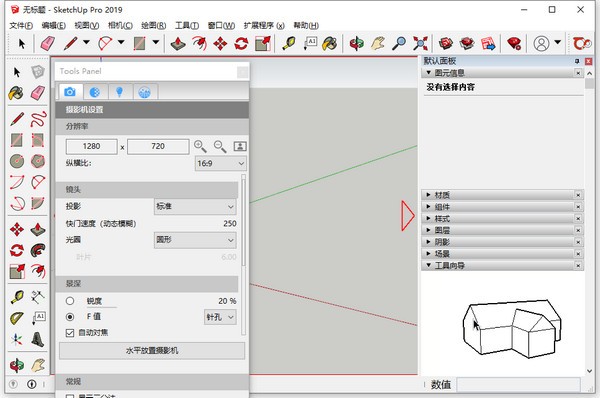Open the Extension Warehouse ruby icon

coord(514,43)
